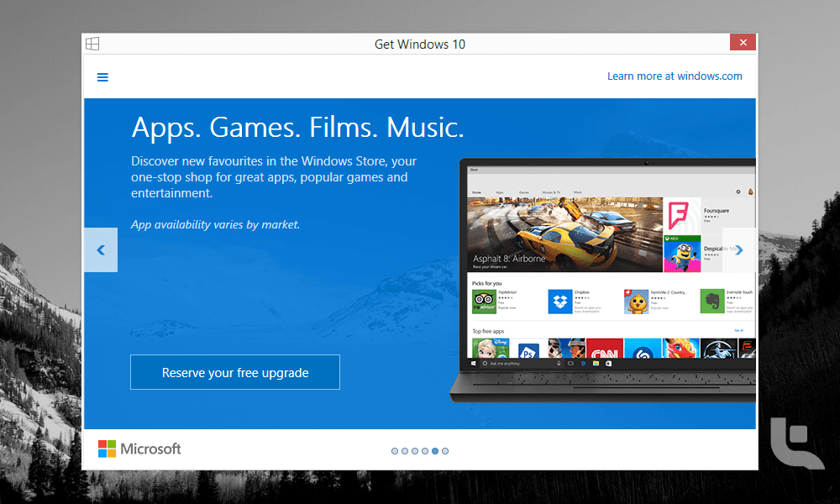Image resolution: width=840 pixels, height=504 pixels.
Task: Click 'Get Windows 10' title text
Action: tap(420, 44)
